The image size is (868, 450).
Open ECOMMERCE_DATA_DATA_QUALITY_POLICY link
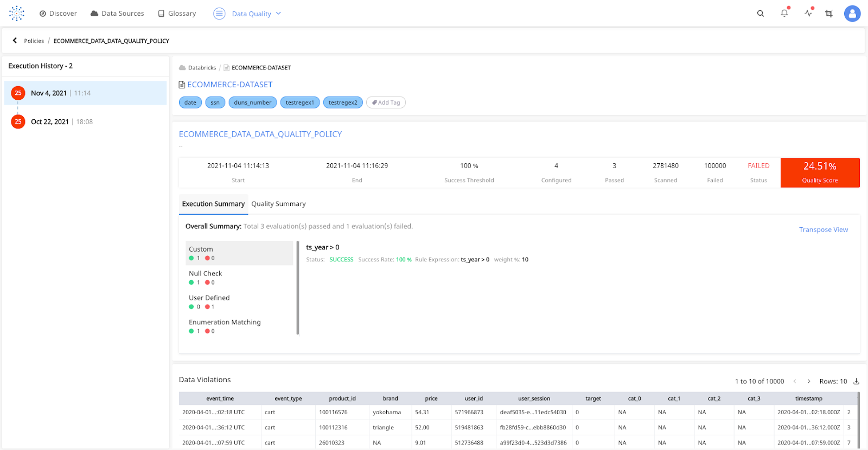click(x=260, y=134)
